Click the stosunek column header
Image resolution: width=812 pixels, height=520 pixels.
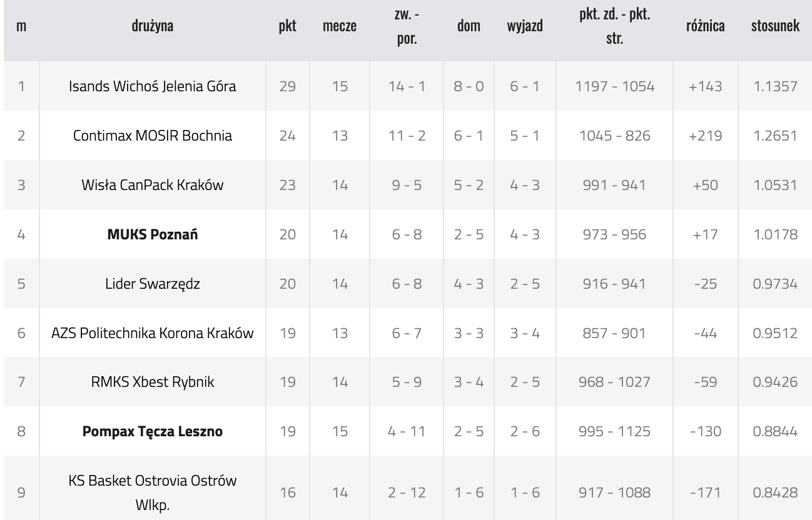[776, 27]
